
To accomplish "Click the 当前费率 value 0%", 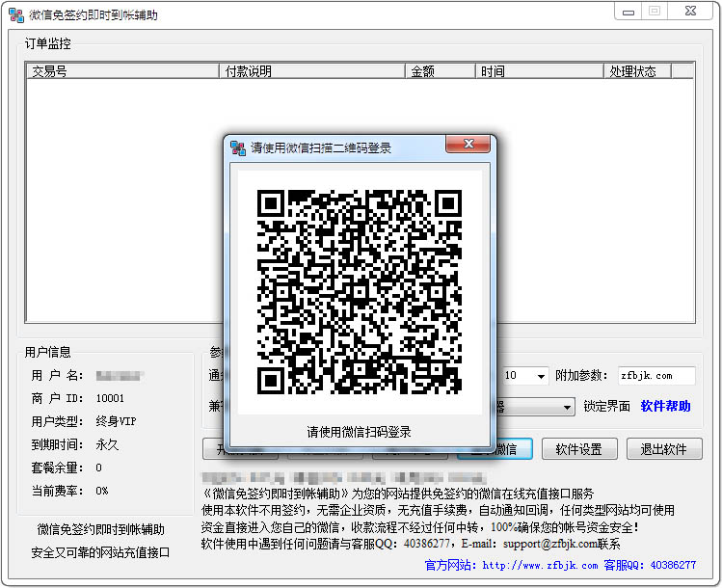I will pos(102,491).
